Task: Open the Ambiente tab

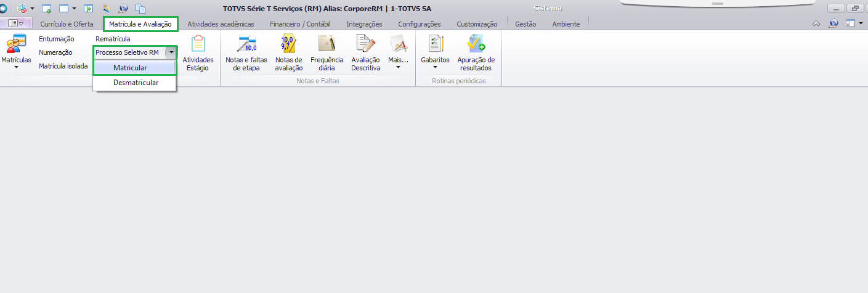Action: coord(566,24)
